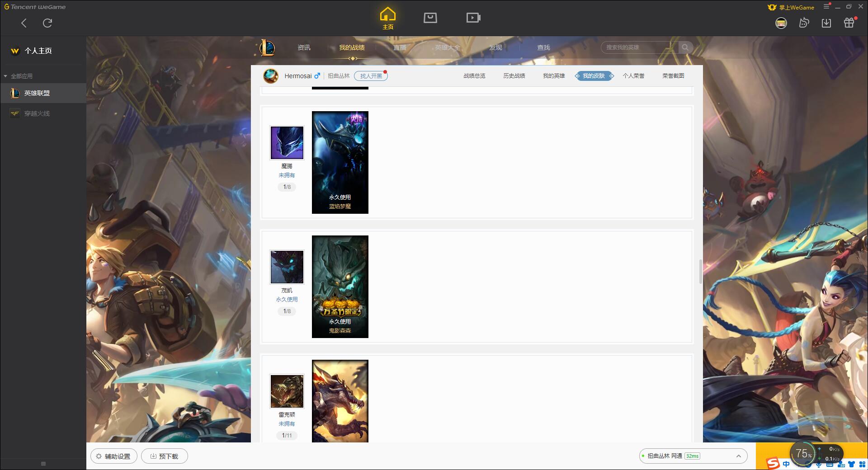Select the 我的战绩 tab
This screenshot has height=470, width=868.
click(x=352, y=47)
